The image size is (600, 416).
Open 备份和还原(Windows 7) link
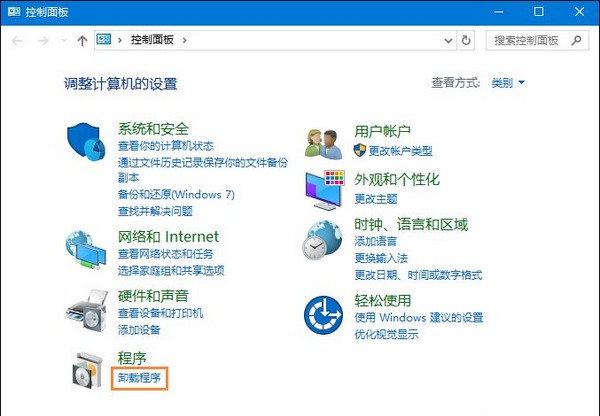(176, 194)
